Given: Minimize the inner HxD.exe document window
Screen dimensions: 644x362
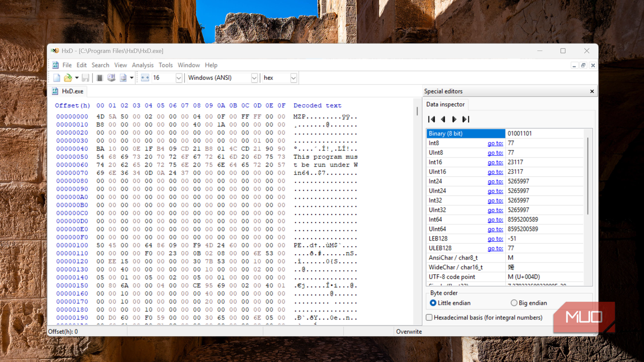Looking at the screenshot, I should [x=574, y=65].
